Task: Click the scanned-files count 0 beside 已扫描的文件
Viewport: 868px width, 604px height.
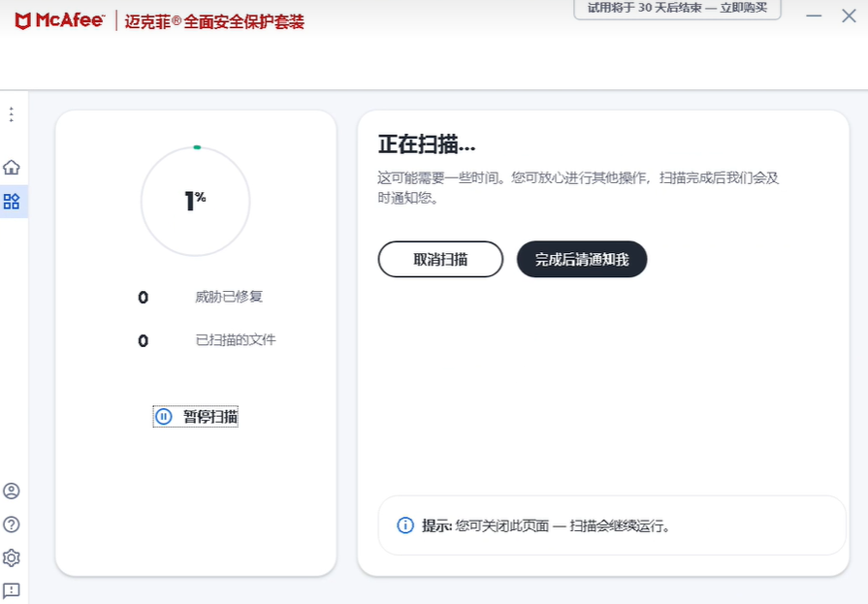Action: pyautogui.click(x=143, y=341)
